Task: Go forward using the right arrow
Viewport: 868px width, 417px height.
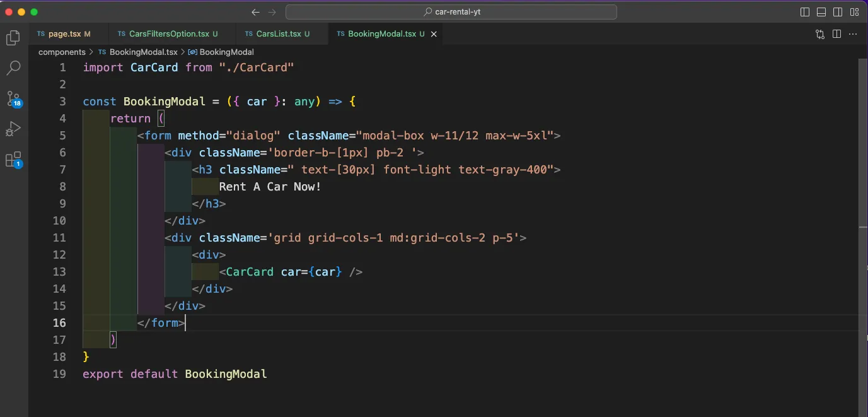Action: tap(272, 12)
